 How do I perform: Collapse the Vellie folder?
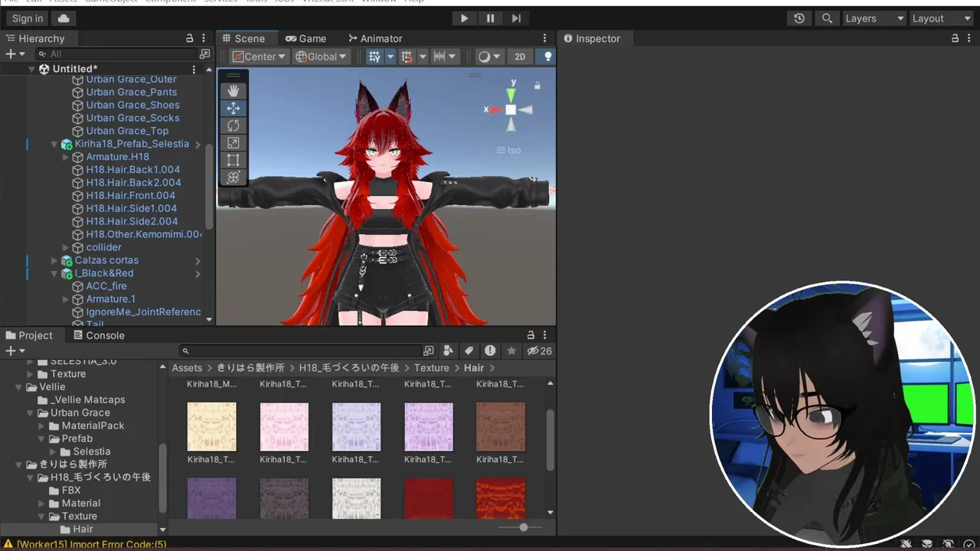point(19,387)
